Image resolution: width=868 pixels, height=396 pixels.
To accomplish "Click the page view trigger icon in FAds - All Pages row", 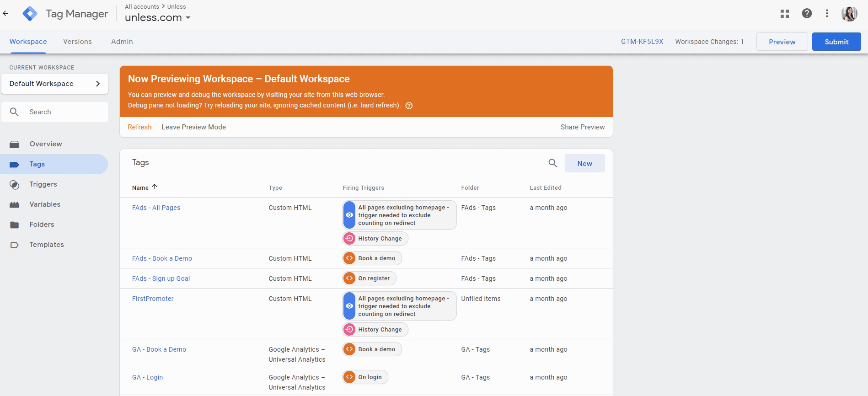I will tap(349, 215).
